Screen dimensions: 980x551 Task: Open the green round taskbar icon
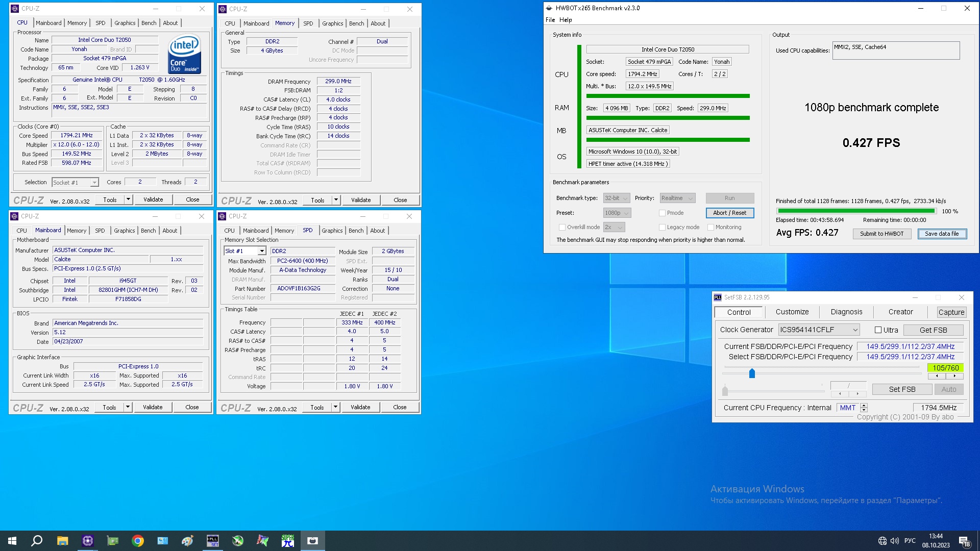(x=238, y=541)
